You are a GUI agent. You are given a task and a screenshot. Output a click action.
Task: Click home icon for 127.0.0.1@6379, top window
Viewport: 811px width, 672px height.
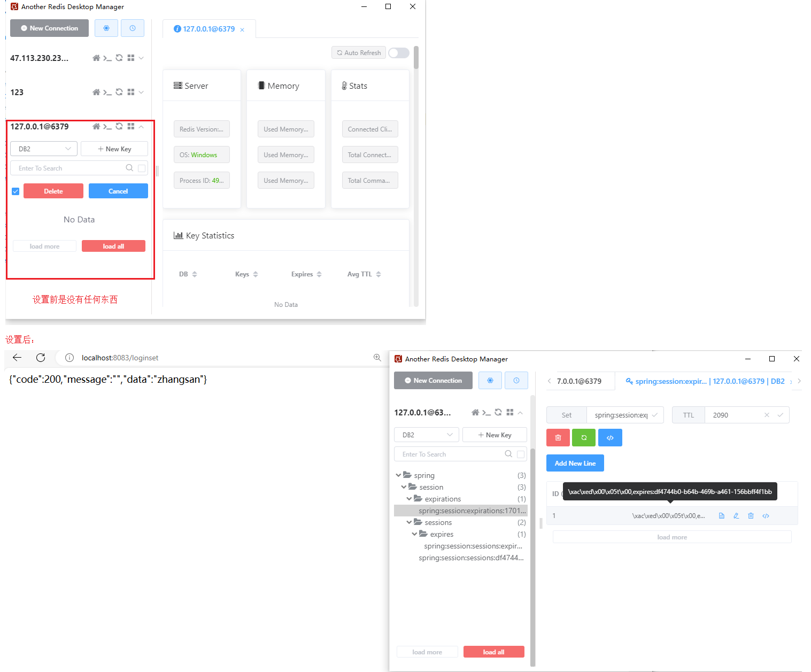click(x=96, y=127)
